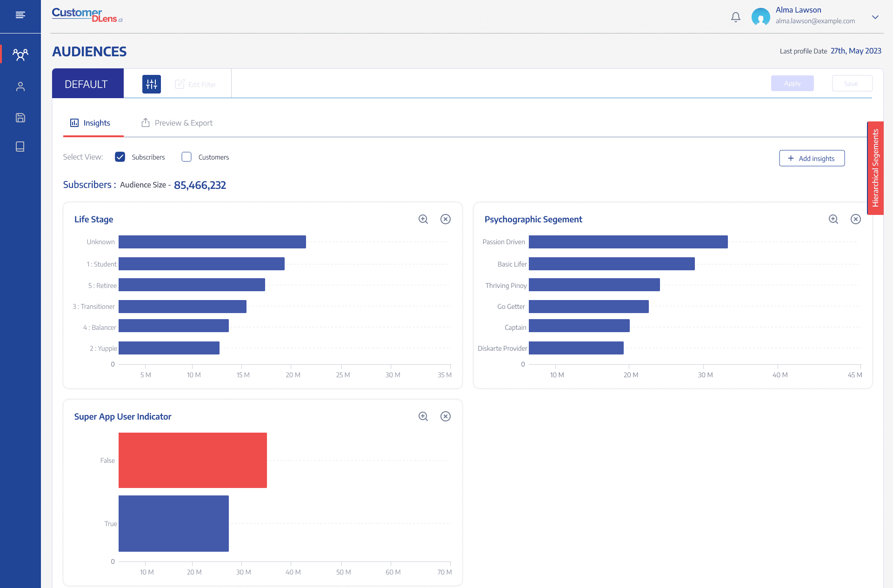Click the 2 : Yuppie bar in Life Stage

pyautogui.click(x=169, y=348)
